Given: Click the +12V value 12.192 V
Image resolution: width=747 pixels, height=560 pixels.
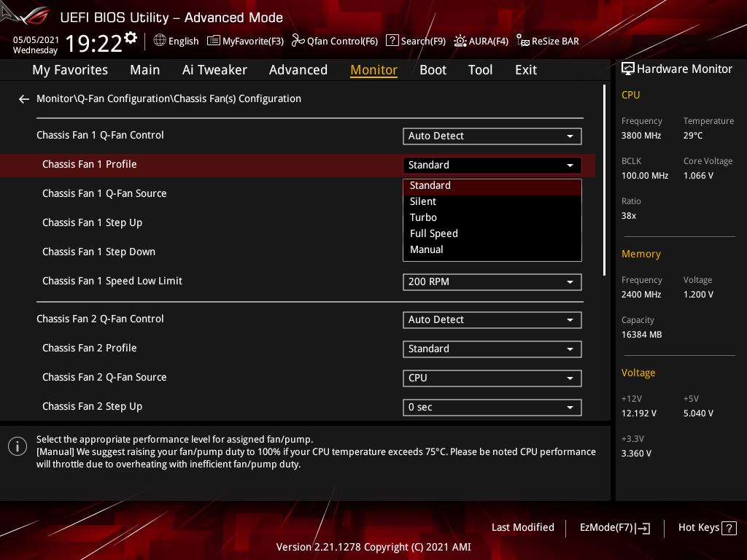Looking at the screenshot, I should (x=639, y=413).
